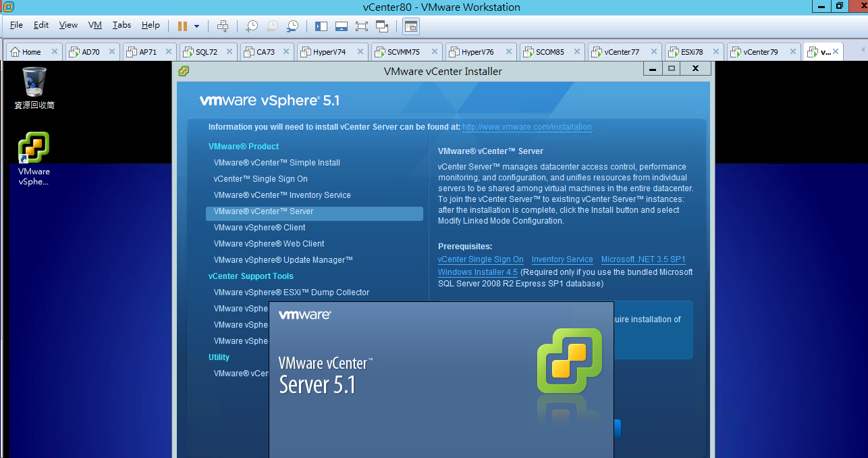The width and height of the screenshot is (868, 458).
Task: Select the highlighted VMware vCenter Server entry
Action: pos(315,213)
